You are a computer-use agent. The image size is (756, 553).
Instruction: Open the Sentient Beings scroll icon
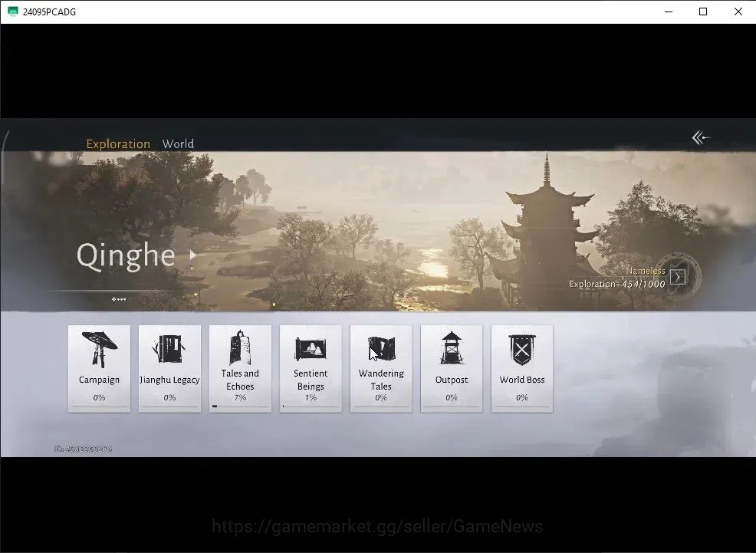(311, 348)
